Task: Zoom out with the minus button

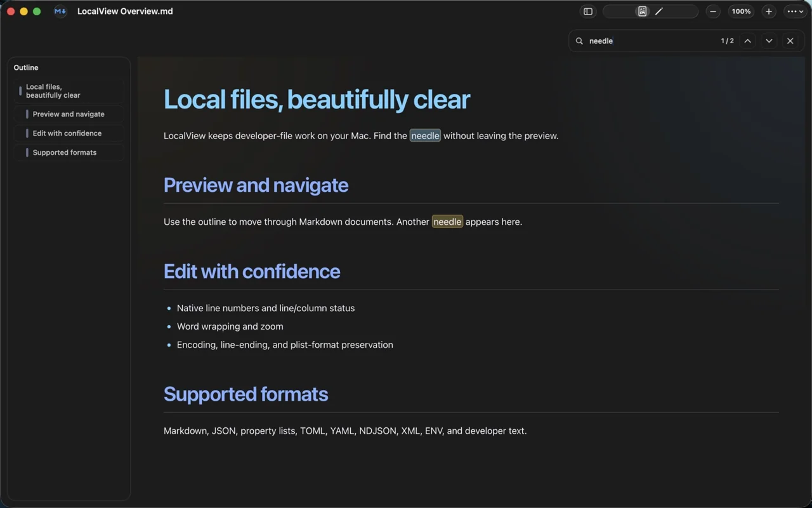Action: coord(713,11)
